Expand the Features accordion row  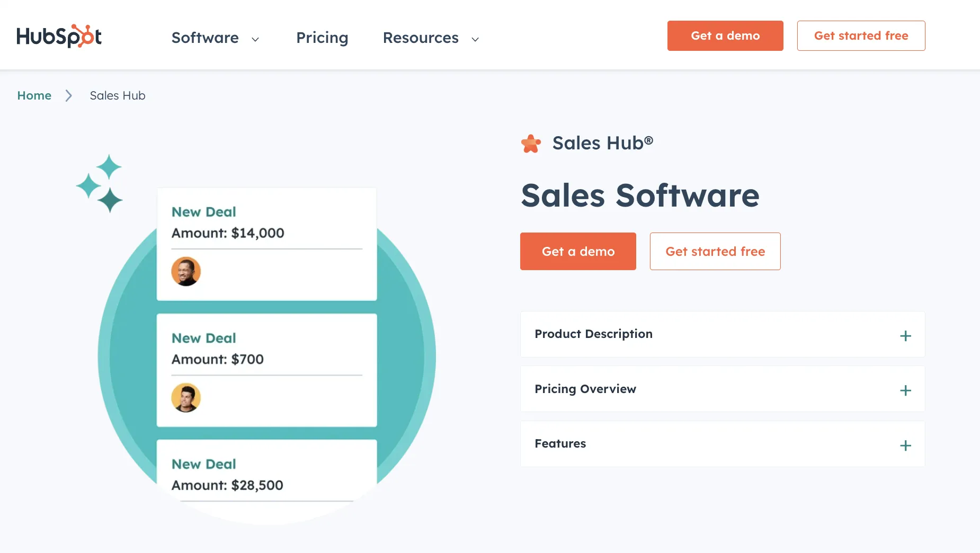click(560, 444)
